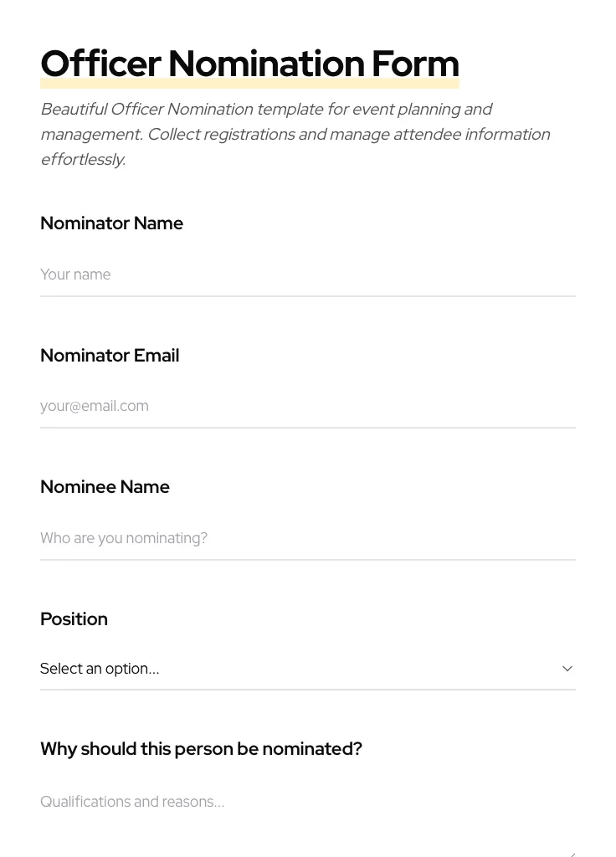The height and width of the screenshot is (857, 616).
Task: Click the word "Form" in the main title
Action: 415,64
